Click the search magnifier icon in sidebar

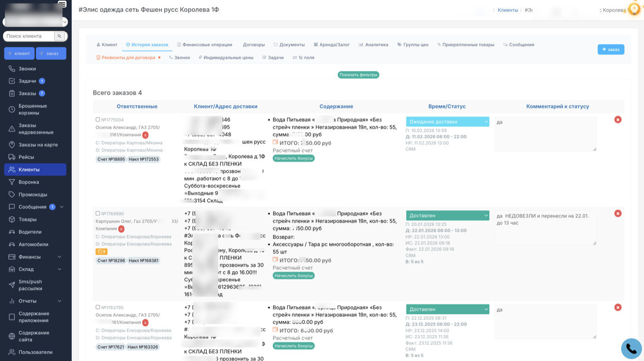[59, 36]
